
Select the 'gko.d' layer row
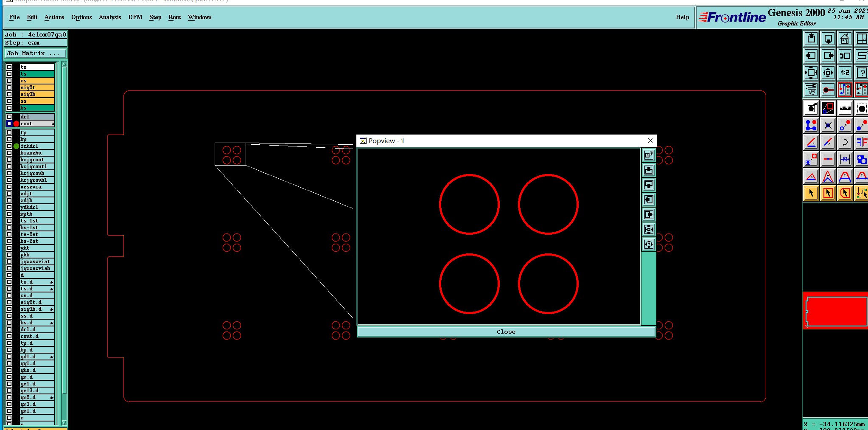[x=37, y=370]
